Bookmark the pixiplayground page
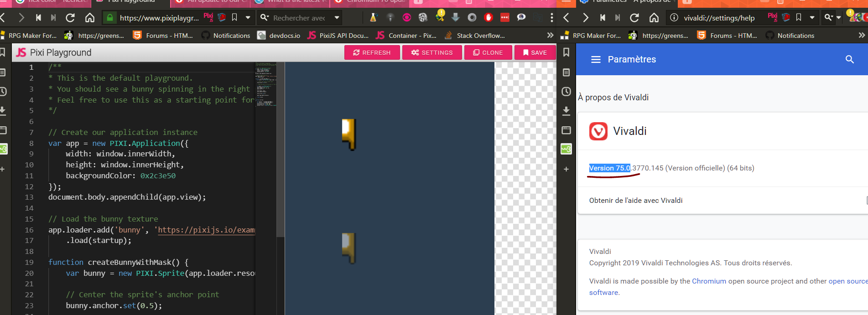Image resolution: width=868 pixels, height=315 pixels. [234, 17]
